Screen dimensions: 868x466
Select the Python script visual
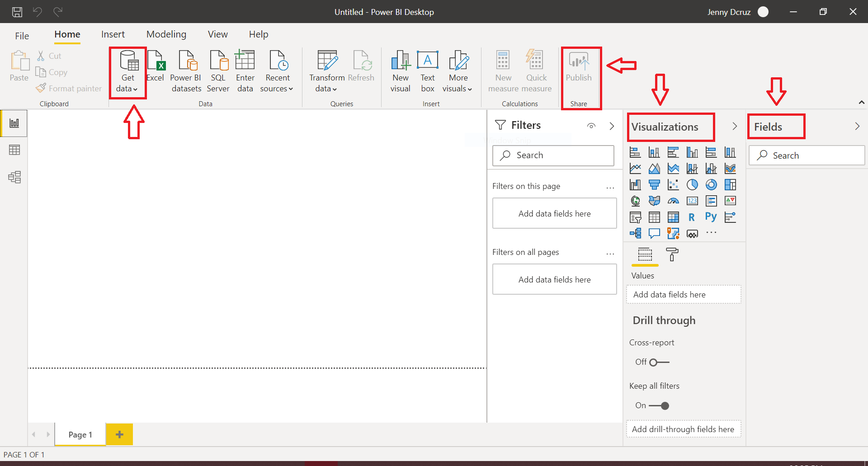[710, 217]
